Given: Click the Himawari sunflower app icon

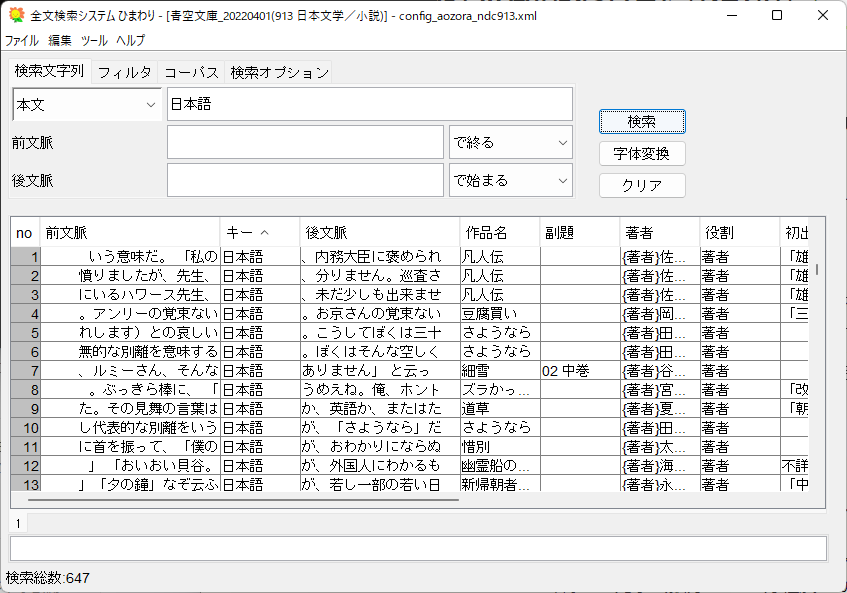Looking at the screenshot, I should (x=15, y=16).
